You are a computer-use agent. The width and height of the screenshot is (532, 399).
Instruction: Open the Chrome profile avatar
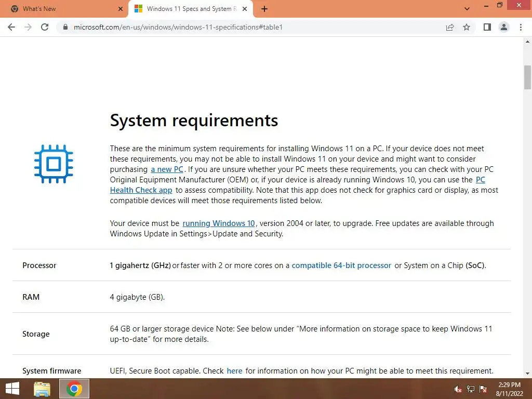[x=504, y=27]
